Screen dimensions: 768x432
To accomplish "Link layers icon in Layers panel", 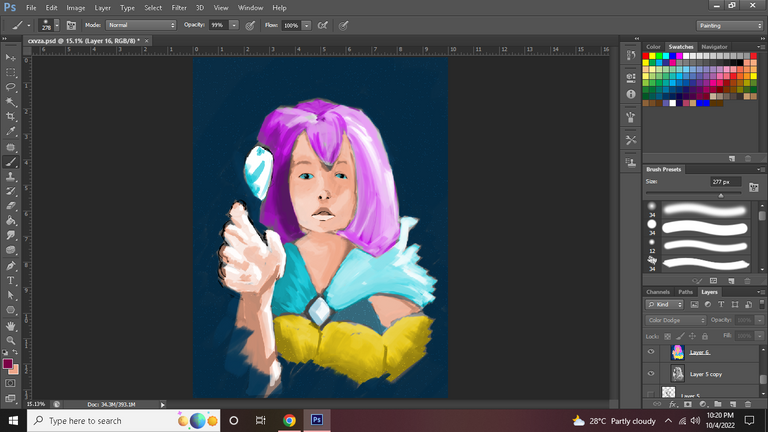I will click(657, 404).
